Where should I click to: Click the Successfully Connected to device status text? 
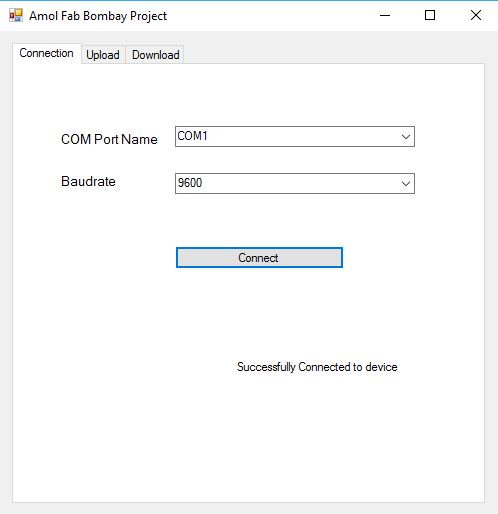click(x=317, y=367)
